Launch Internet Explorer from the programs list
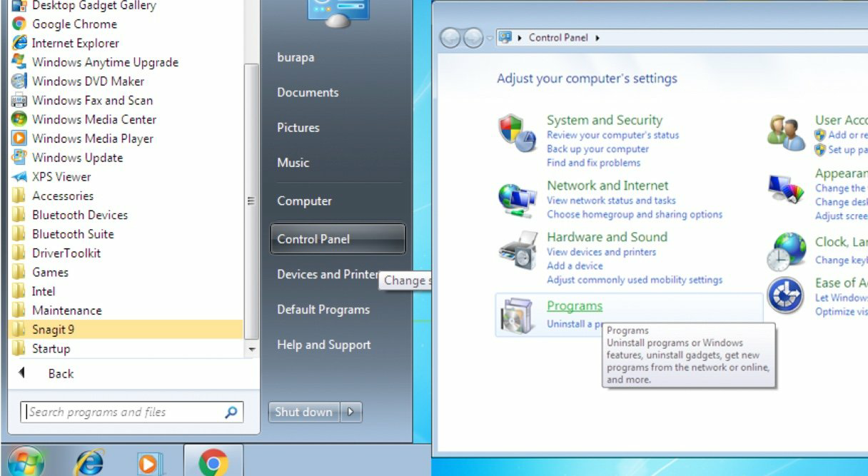The image size is (868, 476). tap(75, 43)
